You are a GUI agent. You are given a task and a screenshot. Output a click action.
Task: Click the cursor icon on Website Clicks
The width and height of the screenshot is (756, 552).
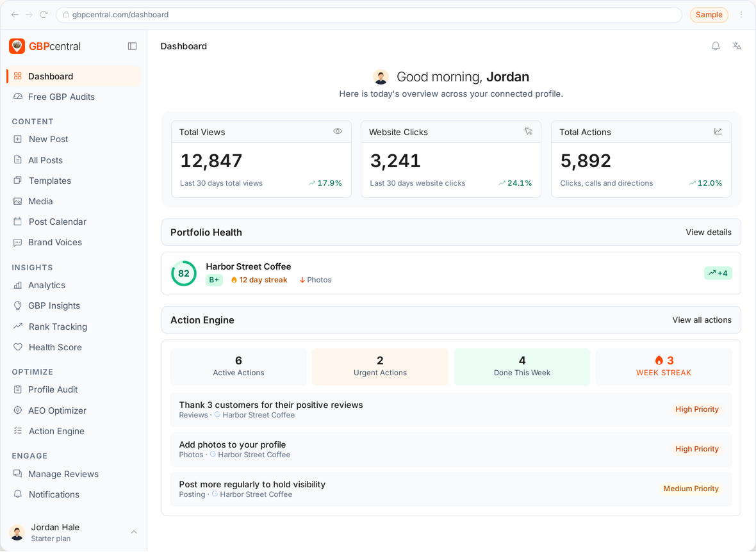click(x=528, y=131)
